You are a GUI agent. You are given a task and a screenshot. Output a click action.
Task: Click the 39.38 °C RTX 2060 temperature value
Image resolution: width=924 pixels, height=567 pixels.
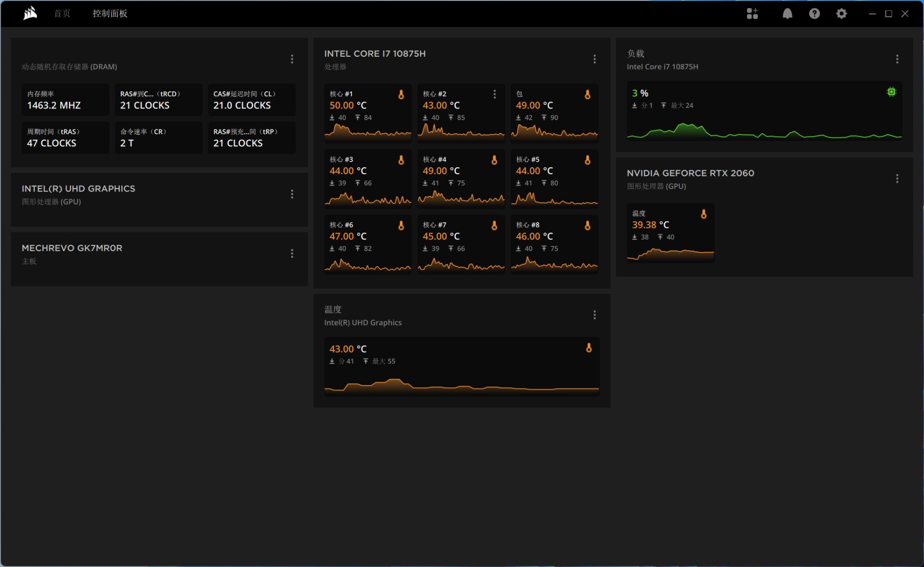(x=651, y=225)
